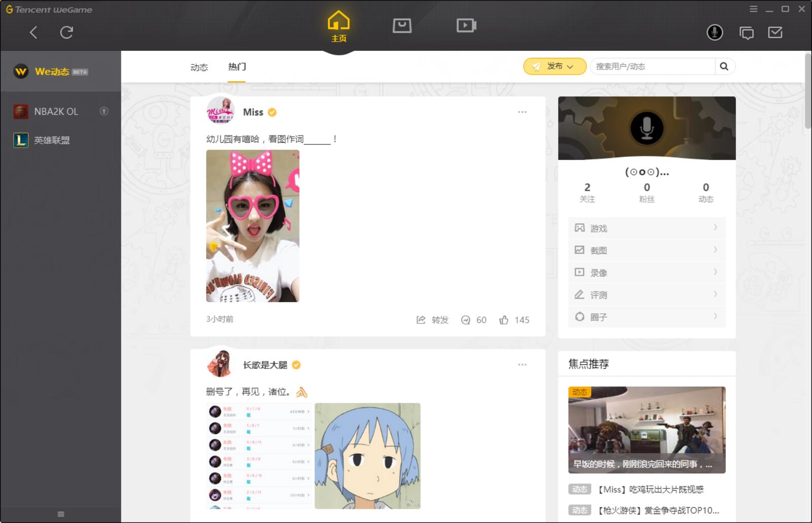Go back with the back arrow
812x523 pixels.
(x=33, y=32)
